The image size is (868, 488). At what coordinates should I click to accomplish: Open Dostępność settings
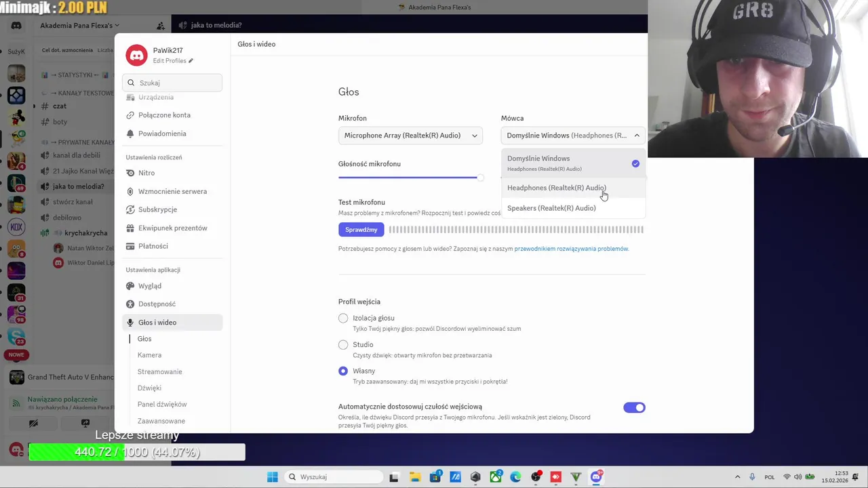click(172, 304)
